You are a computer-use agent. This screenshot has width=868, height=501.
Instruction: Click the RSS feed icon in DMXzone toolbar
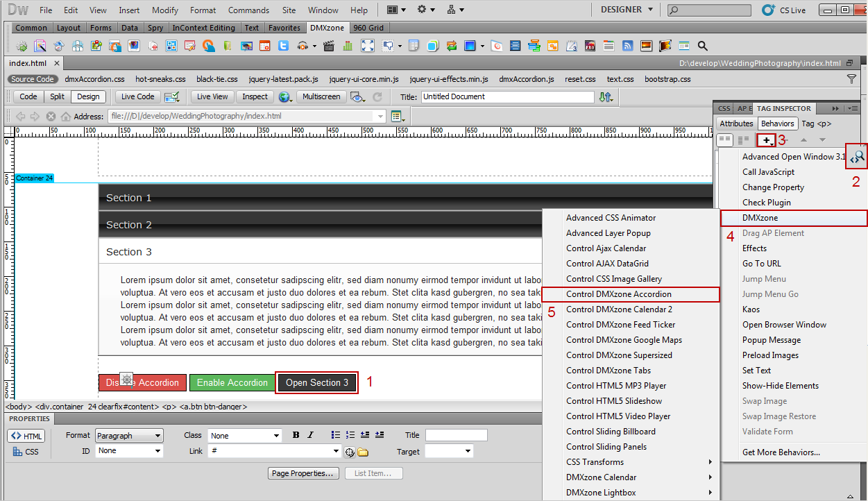pos(627,46)
